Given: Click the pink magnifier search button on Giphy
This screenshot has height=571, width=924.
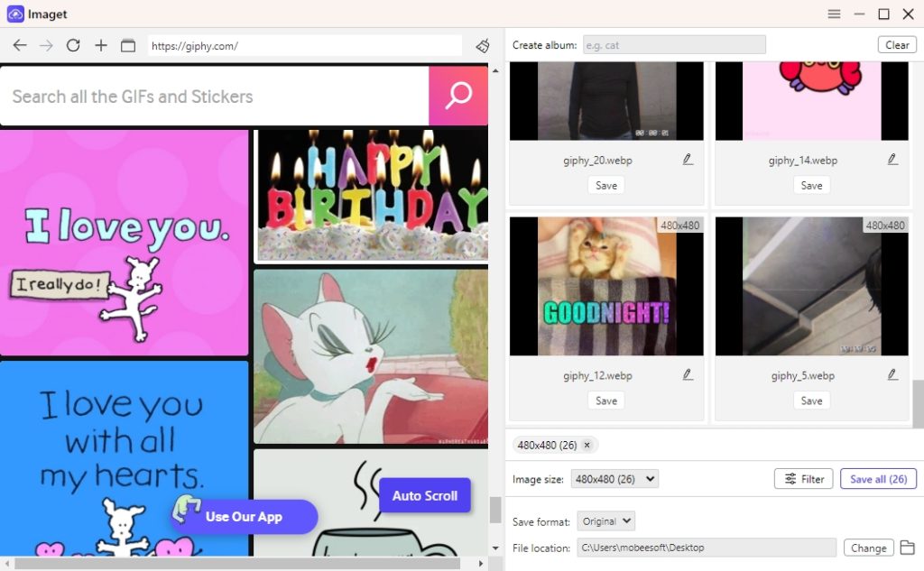Looking at the screenshot, I should [x=458, y=95].
